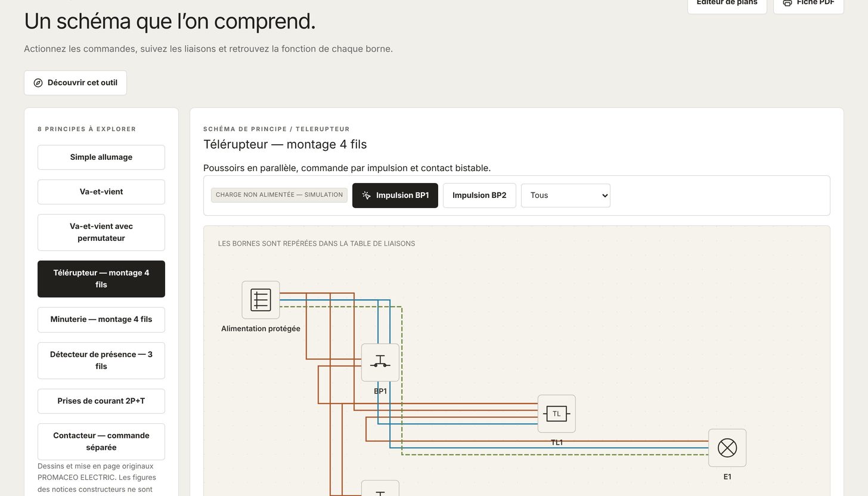Open the Éditeur de plans button
This screenshot has width=868, height=496.
point(727,4)
